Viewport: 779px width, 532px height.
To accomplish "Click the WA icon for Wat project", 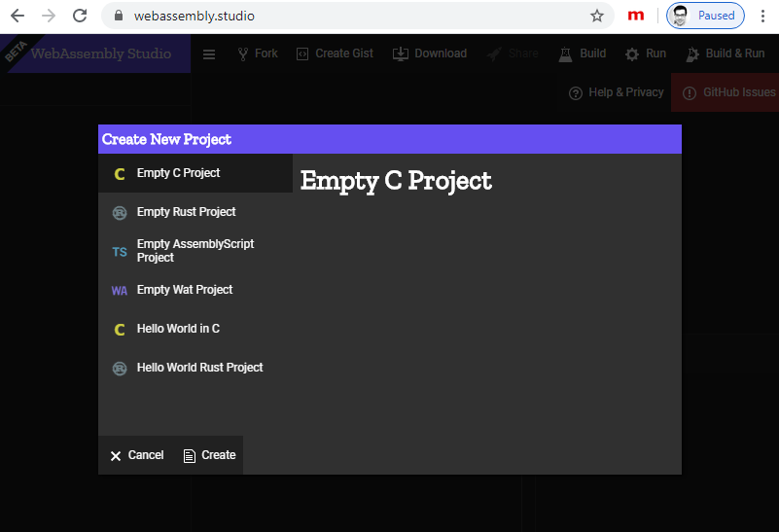I will pyautogui.click(x=120, y=291).
